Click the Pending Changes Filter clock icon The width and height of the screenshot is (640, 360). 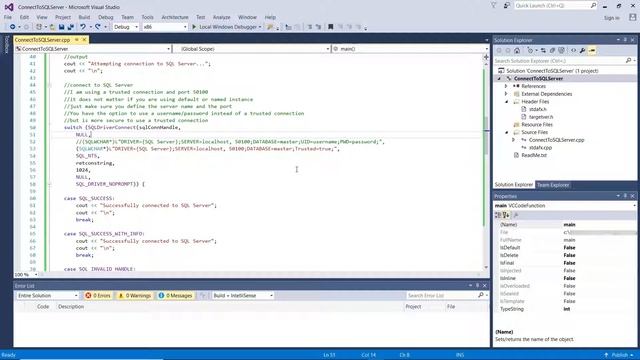click(530, 51)
